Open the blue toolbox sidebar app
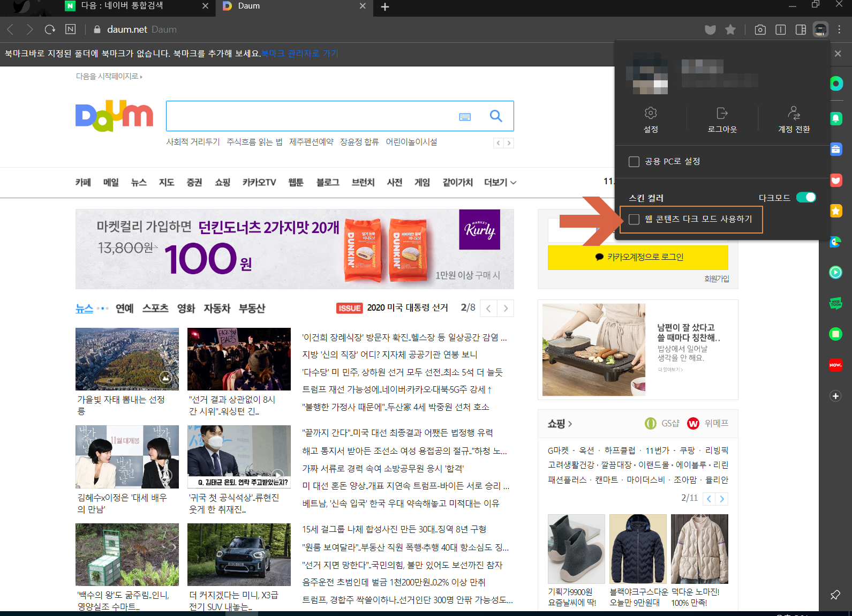852x616 pixels. pyautogui.click(x=836, y=149)
